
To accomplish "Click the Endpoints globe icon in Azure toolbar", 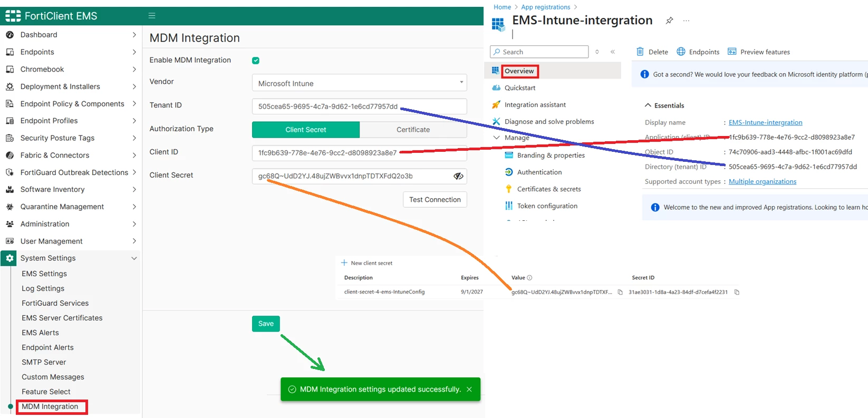I will click(x=681, y=52).
